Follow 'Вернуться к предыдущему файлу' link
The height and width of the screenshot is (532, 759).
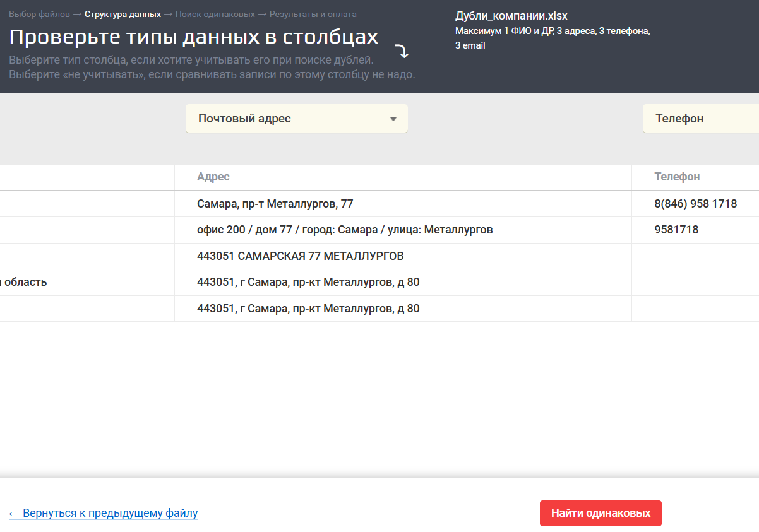point(104,513)
